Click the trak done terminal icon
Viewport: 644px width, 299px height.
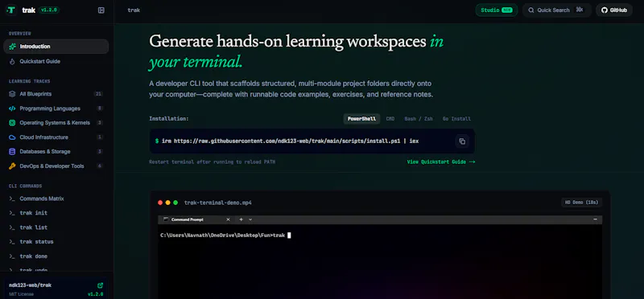coord(12,256)
